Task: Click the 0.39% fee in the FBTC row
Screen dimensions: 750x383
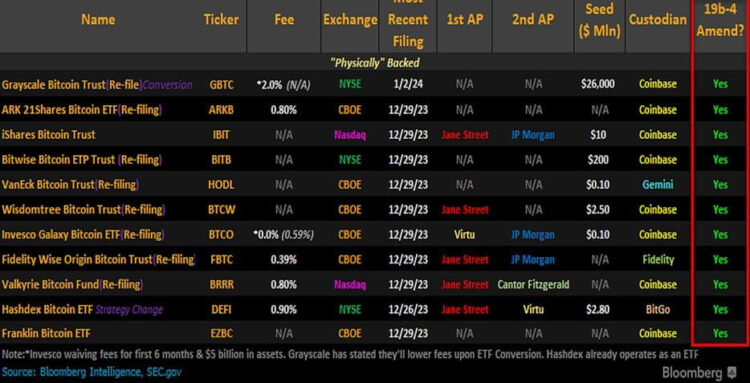Action: [x=284, y=260]
